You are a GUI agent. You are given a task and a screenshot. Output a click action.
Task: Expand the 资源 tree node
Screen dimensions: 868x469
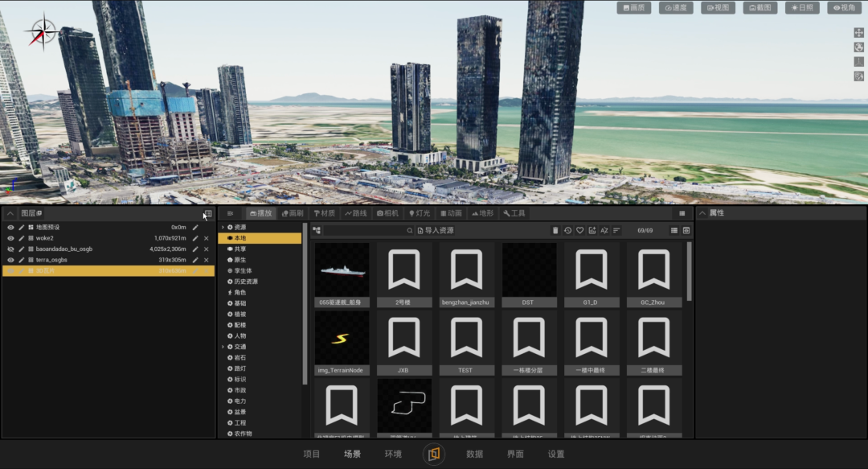pyautogui.click(x=223, y=228)
